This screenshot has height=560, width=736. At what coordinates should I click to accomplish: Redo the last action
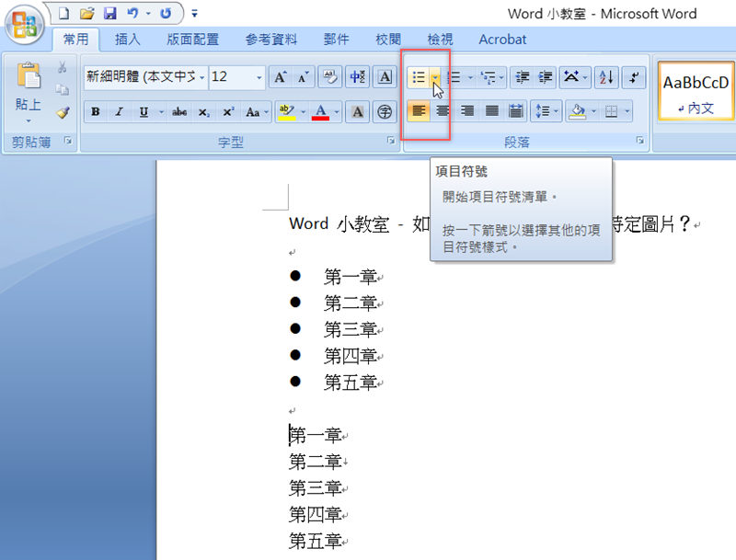(166, 14)
